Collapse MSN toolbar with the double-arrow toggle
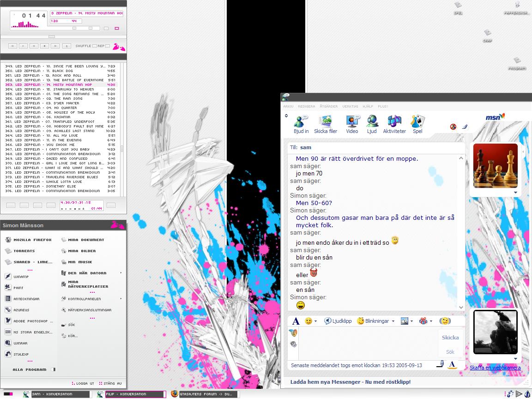This screenshot has width=532, height=399. point(286,116)
